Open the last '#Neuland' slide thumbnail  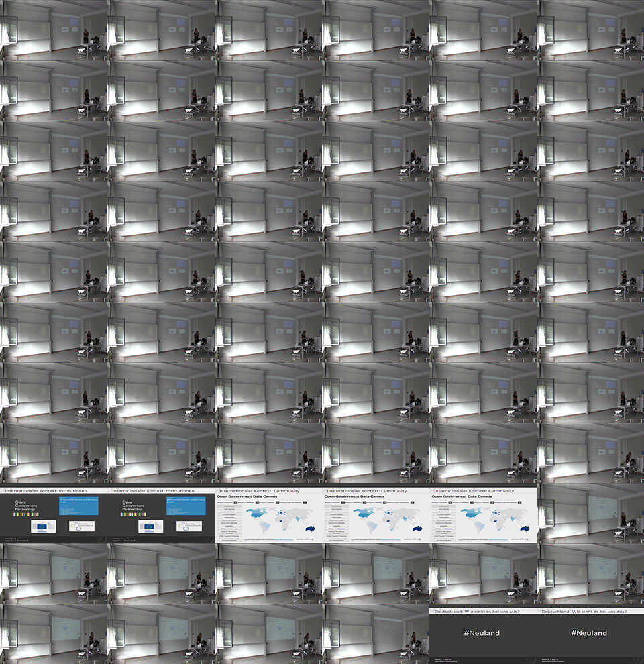(590, 634)
